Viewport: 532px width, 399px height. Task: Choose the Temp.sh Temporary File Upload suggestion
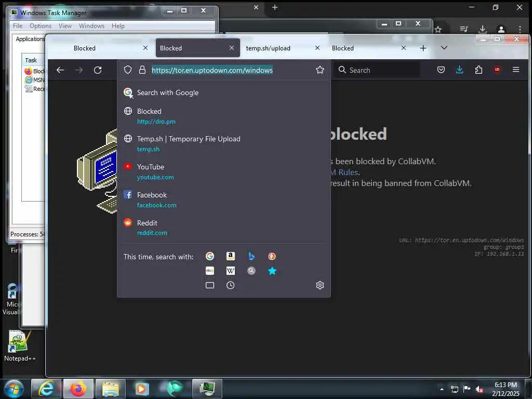point(224,143)
